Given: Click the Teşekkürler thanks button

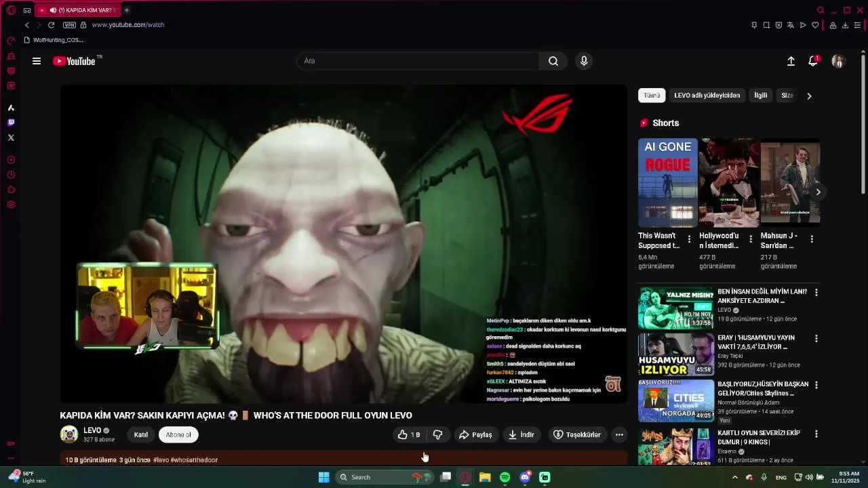Looking at the screenshot, I should tap(577, 434).
